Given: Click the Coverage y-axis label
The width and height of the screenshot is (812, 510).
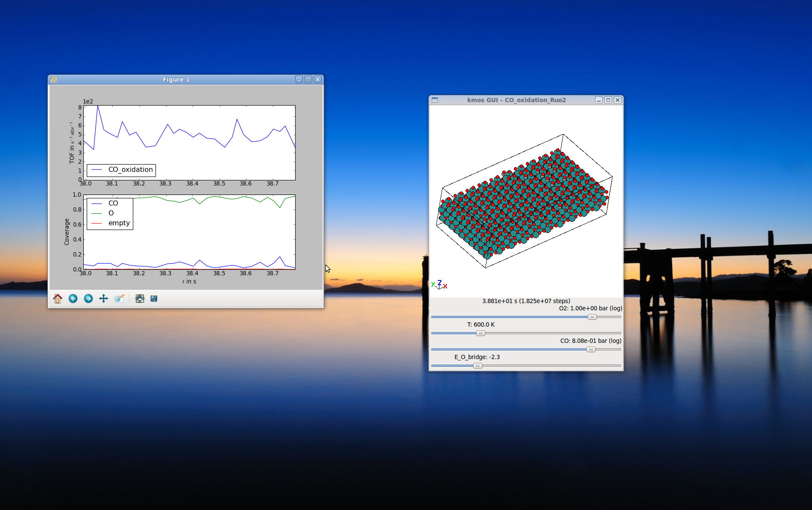Looking at the screenshot, I should pos(67,232).
